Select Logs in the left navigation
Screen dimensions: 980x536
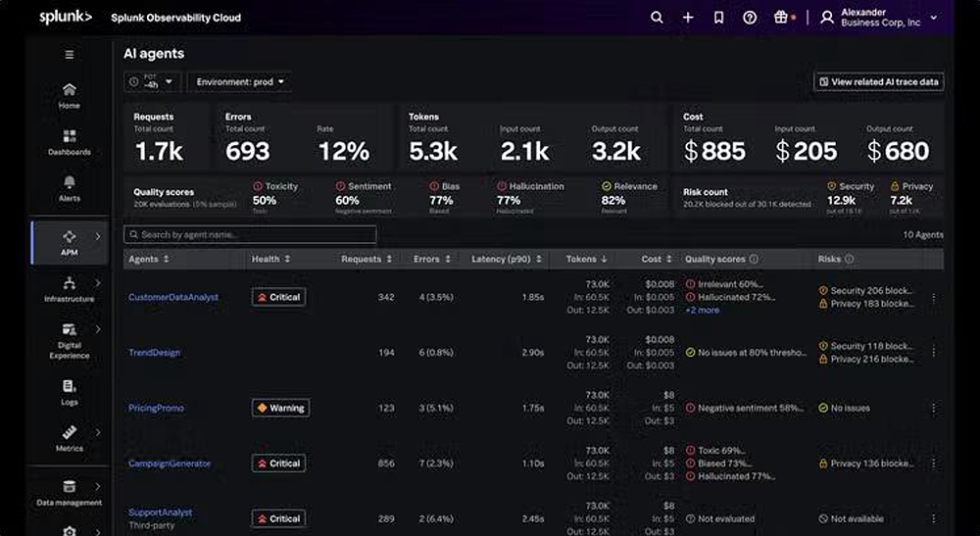coord(69,392)
